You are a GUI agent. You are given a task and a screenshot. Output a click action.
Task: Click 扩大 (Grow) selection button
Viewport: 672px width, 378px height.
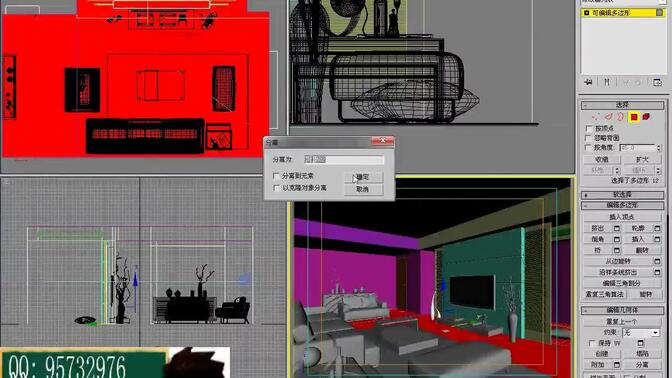642,159
